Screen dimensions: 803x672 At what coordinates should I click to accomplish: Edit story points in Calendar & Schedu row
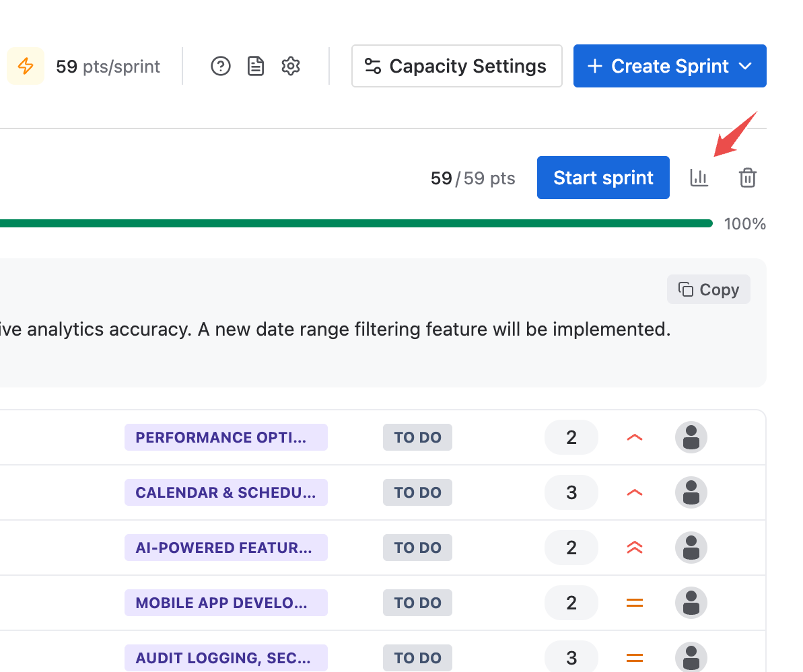pos(571,492)
